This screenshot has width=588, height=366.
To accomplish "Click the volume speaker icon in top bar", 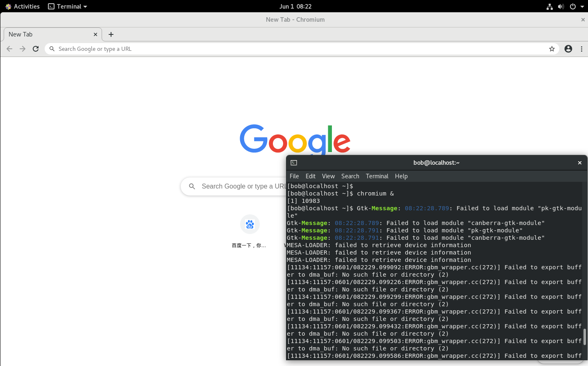I will 561,6.
